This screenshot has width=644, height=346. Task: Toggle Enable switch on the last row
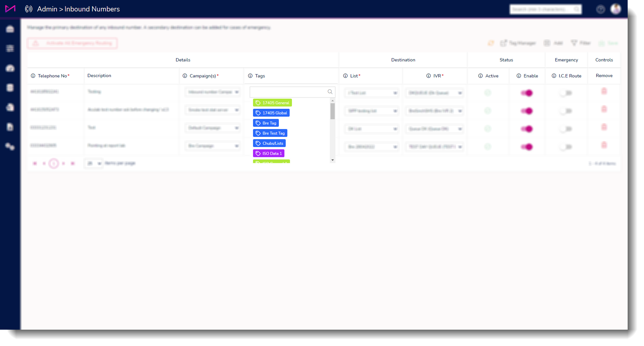pyautogui.click(x=527, y=147)
